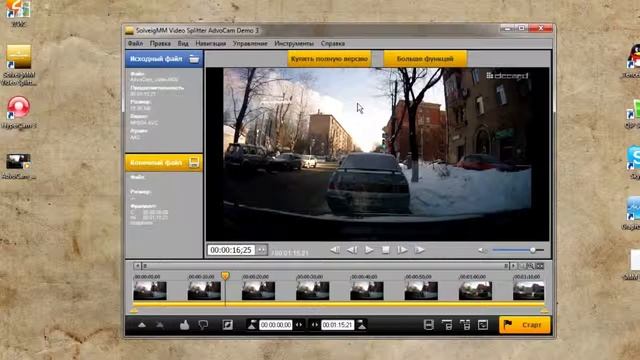Open the Инструменты menu
Image resolution: width=640 pixels, height=360 pixels.
[x=294, y=43]
